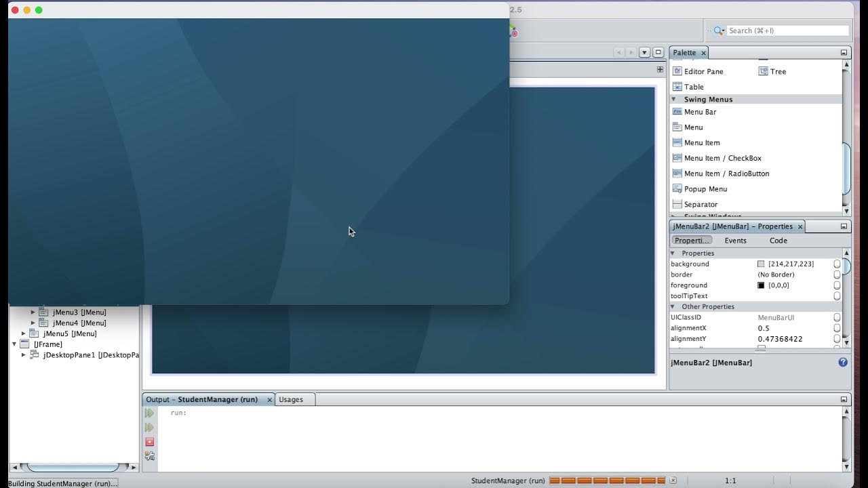
Task: Select the Separator palette component
Action: [x=695, y=205]
